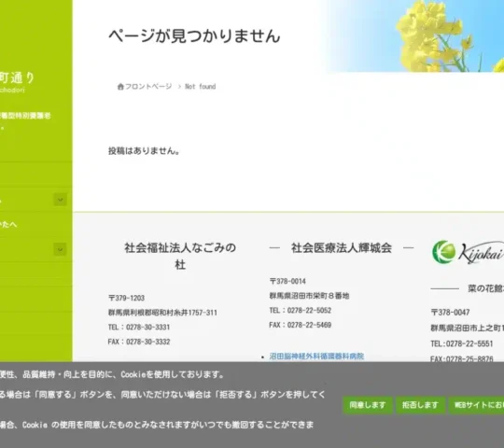The image size is (504, 448).
Task: Open the WEBサイトにおける cookie policy button
Action: click(x=476, y=405)
